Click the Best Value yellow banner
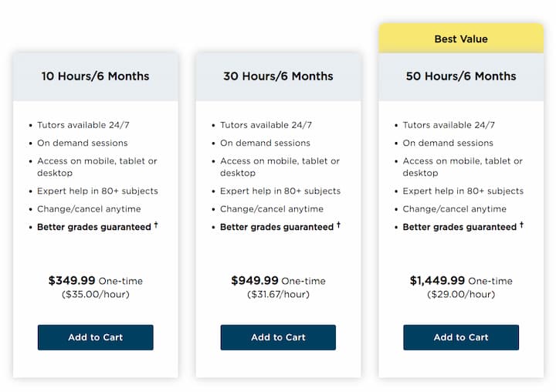Image resolution: width=556 pixels, height=392 pixels. click(461, 39)
